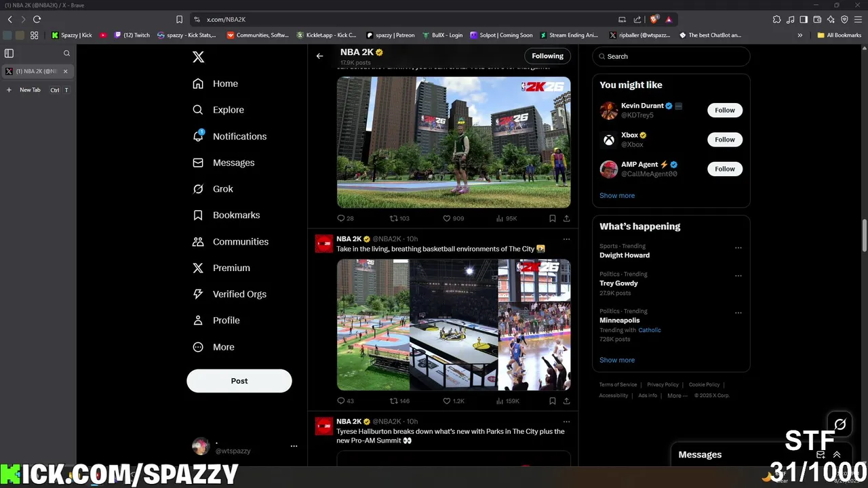Click the X search field
868x488 pixels.
pos(671,56)
